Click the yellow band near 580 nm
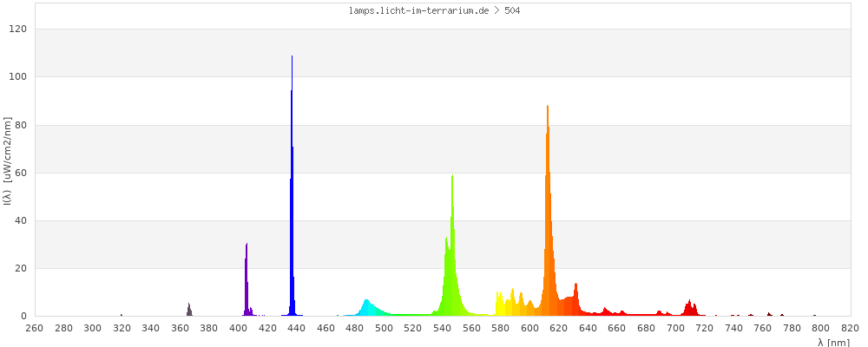 click(x=499, y=305)
